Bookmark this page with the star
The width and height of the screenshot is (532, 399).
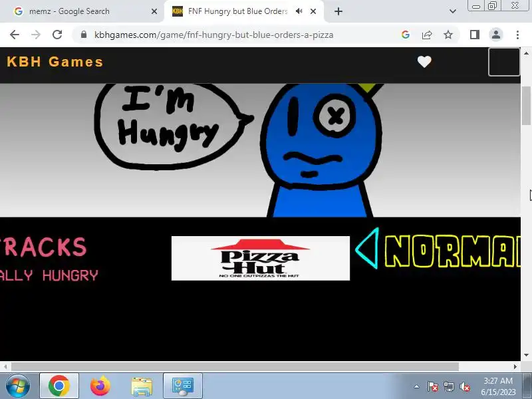[448, 35]
